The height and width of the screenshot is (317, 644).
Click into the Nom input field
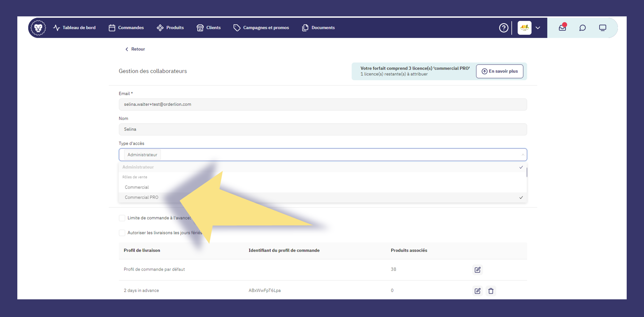[x=322, y=129]
